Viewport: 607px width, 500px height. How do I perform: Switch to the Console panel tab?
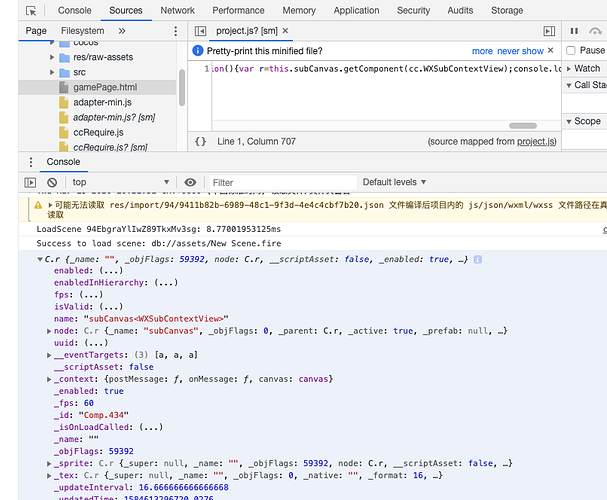click(x=75, y=10)
